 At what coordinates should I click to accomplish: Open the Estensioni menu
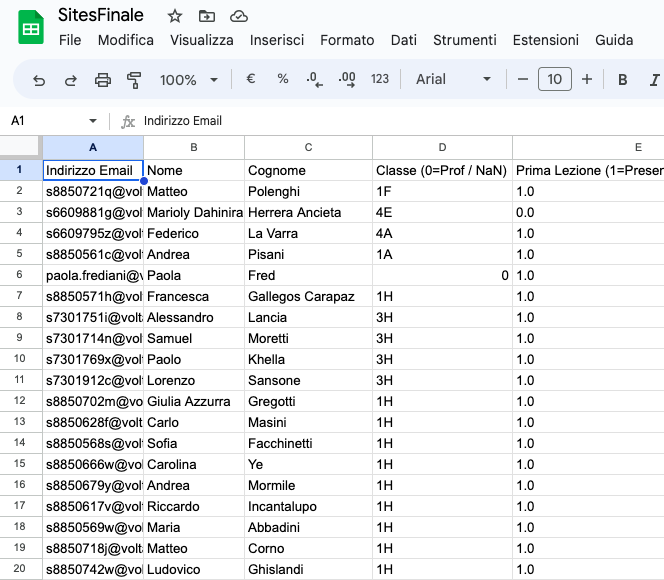(545, 40)
